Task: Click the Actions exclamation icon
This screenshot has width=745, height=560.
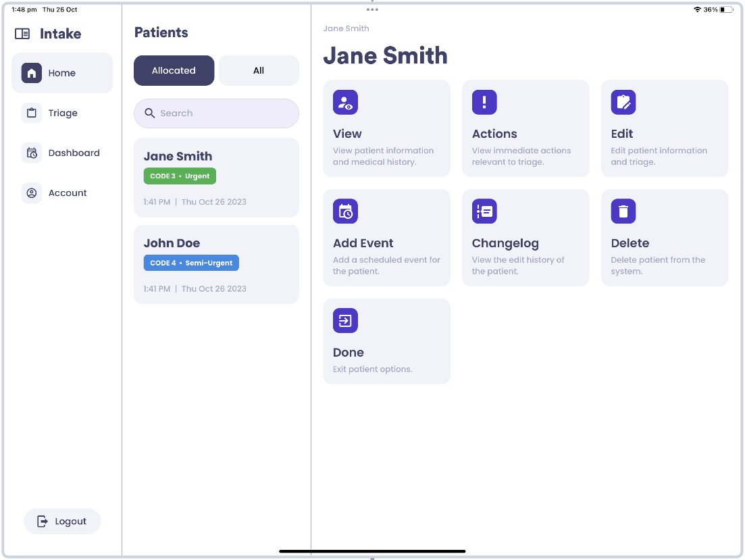Action: pos(484,102)
